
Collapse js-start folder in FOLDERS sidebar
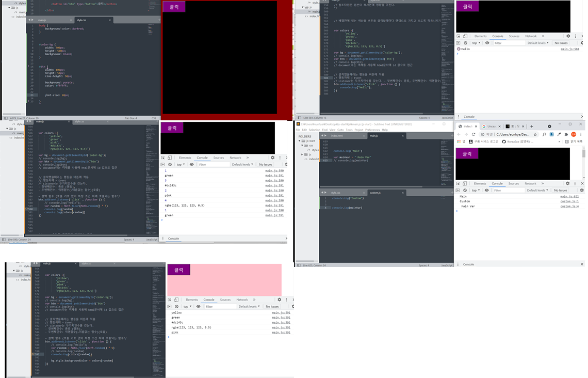tap(299, 141)
